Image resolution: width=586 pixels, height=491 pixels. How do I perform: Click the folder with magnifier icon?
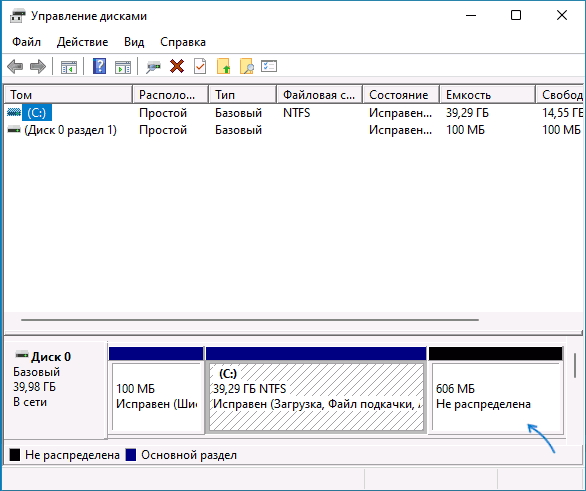coord(247,67)
